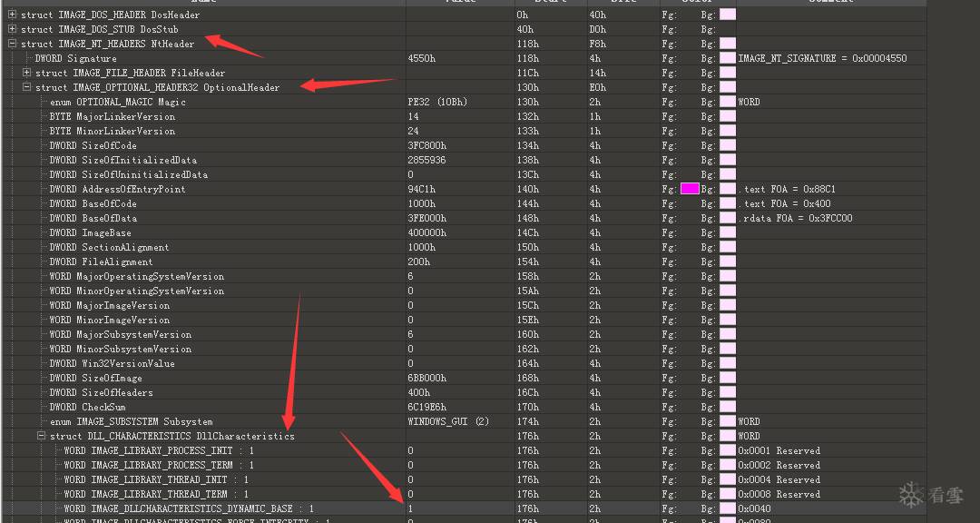Click comment 0x0001 Reserved
980x523 pixels.
(779, 450)
